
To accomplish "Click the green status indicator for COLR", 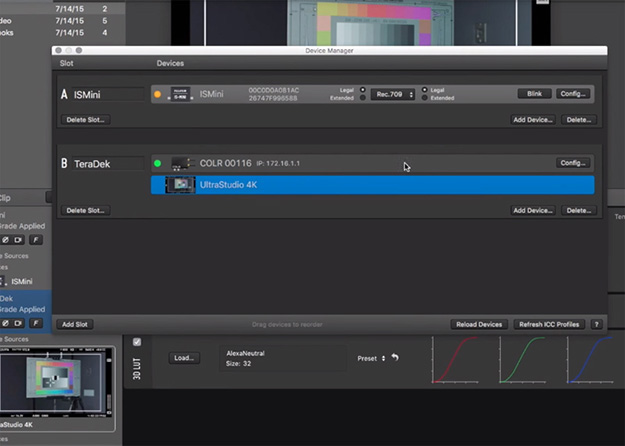I will 157,163.
